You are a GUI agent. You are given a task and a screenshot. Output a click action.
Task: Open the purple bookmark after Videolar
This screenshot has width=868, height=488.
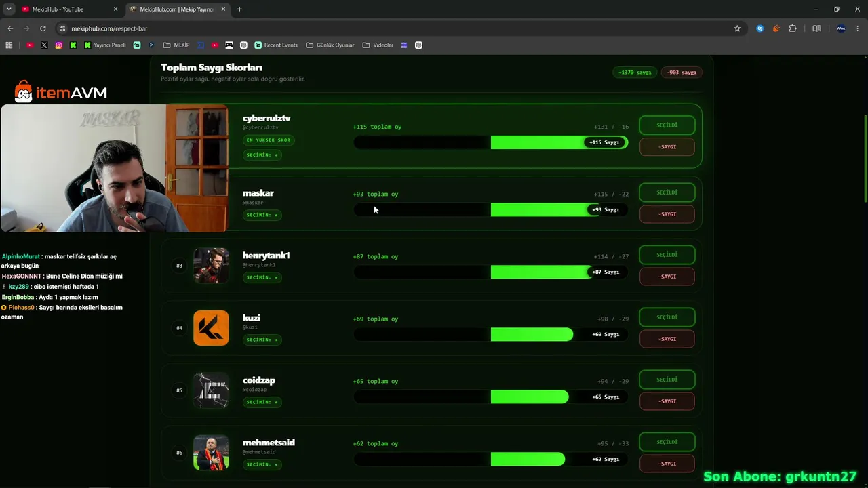404,45
